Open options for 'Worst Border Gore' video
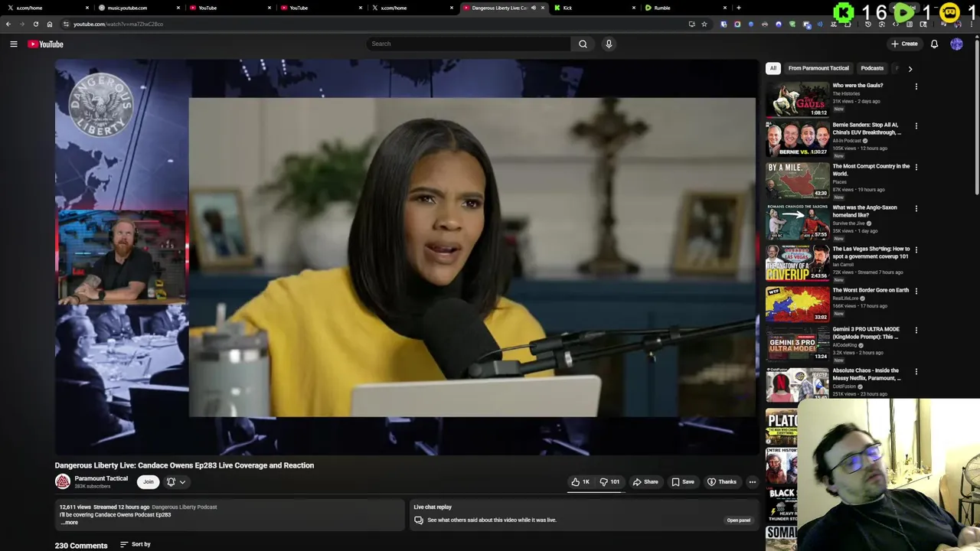Image resolution: width=980 pixels, height=551 pixels. coord(916,291)
